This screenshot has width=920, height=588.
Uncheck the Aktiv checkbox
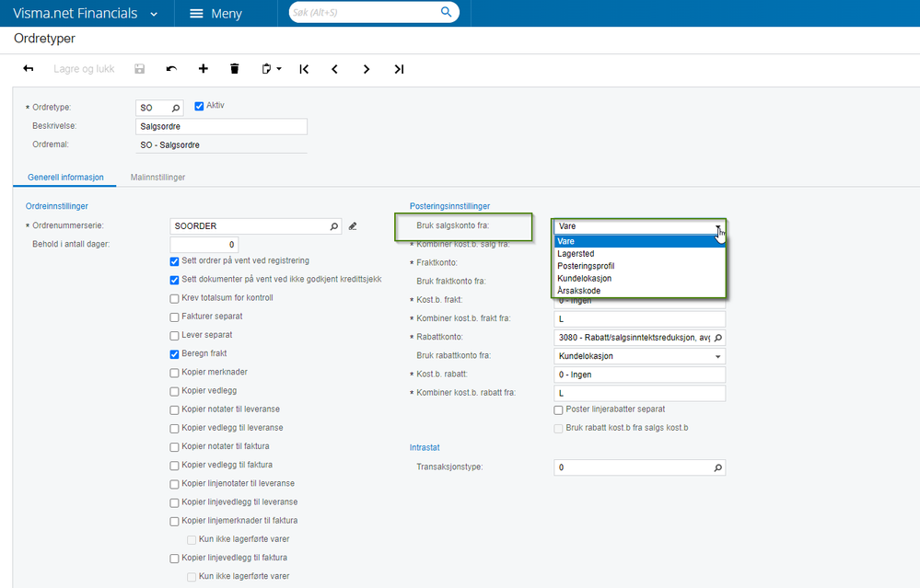(199, 106)
